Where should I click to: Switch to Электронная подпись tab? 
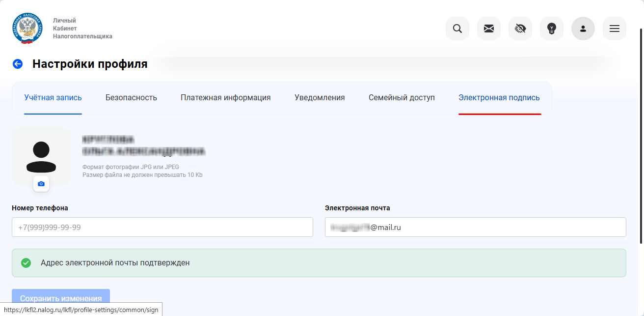[499, 98]
